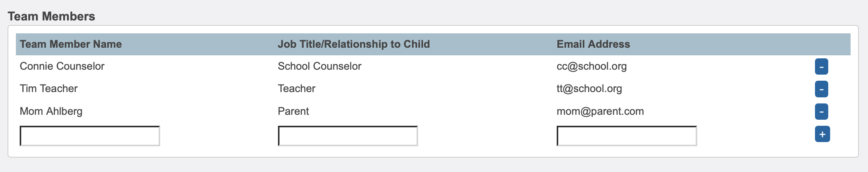This screenshot has width=868, height=172.
Task: Click the Team Members section heading
Action: tap(52, 16)
